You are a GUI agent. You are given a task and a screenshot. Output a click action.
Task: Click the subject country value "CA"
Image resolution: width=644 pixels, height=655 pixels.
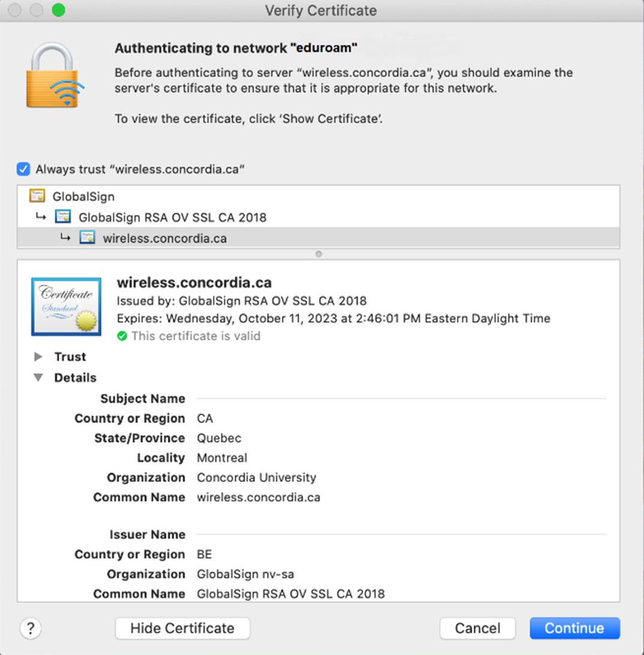(205, 418)
